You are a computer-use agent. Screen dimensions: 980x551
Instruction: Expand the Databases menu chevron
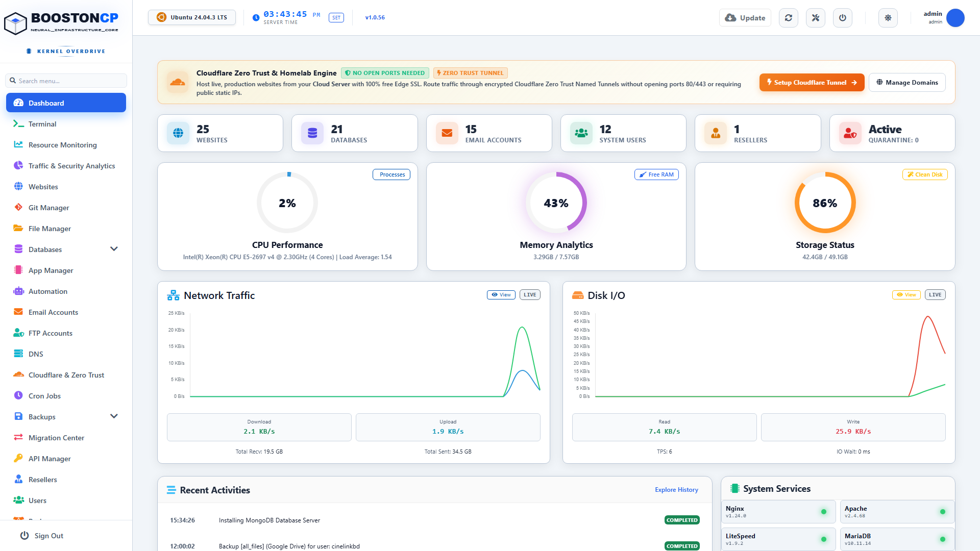coord(114,249)
